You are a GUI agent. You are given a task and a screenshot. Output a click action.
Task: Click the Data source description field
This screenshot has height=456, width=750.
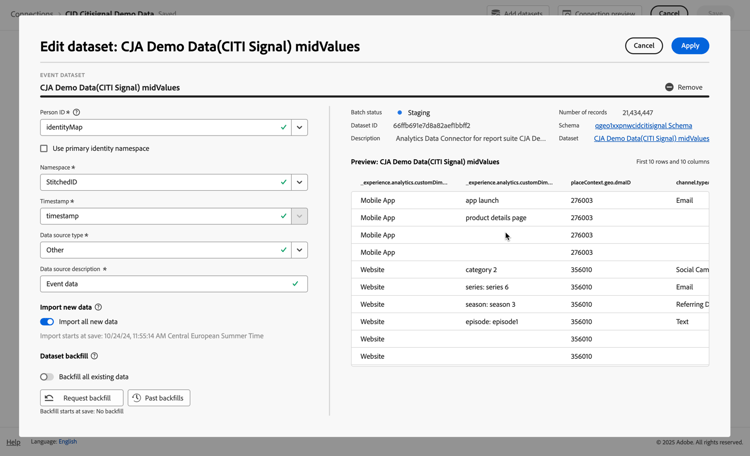point(165,284)
